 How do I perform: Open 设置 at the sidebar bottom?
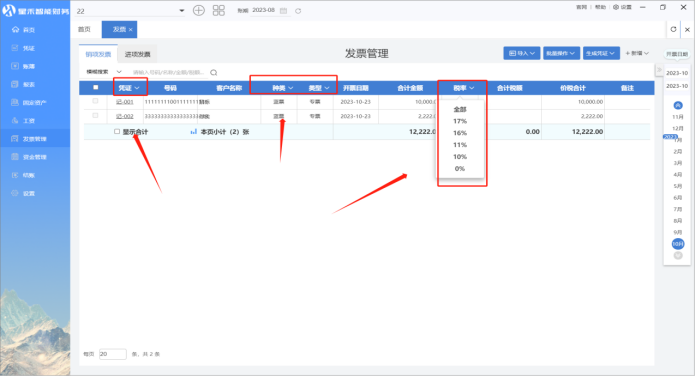29,193
